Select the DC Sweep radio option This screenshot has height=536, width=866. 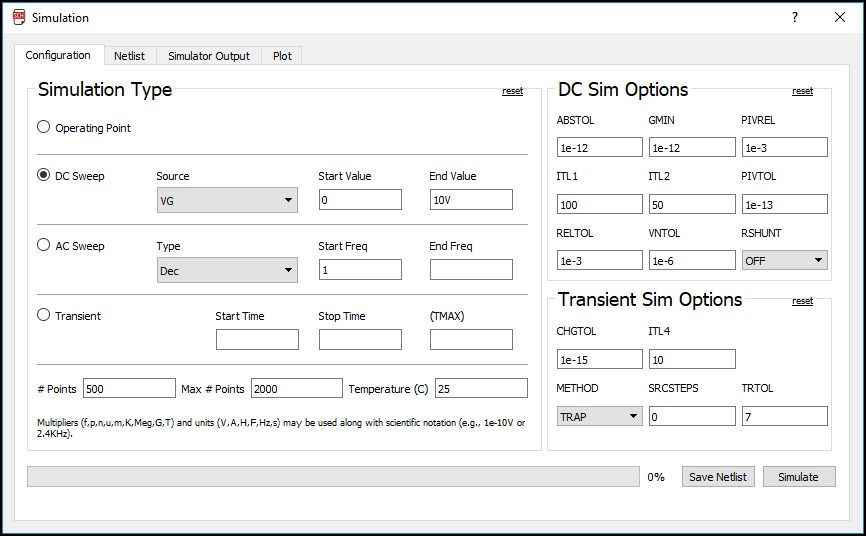(44, 175)
